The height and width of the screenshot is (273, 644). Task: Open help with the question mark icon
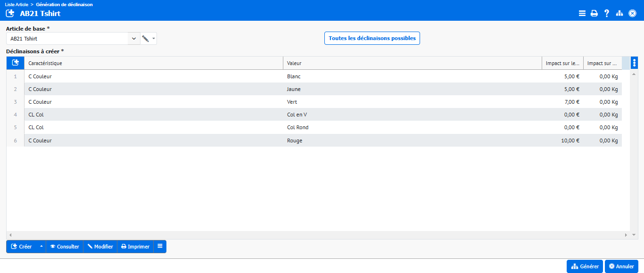point(607,14)
